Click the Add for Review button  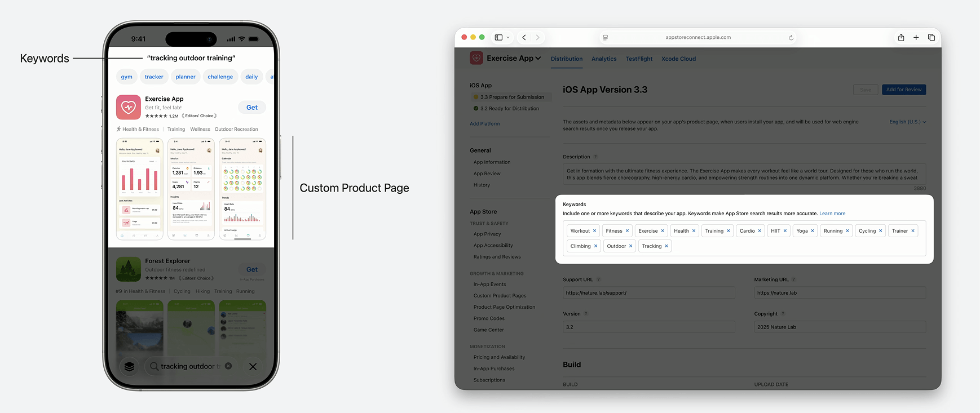pyautogui.click(x=904, y=90)
